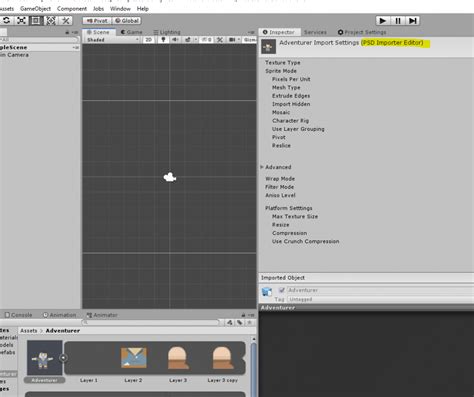Open the scene effects dropdown arrow
Image resolution: width=474 pixels, height=397 pixels.
pos(196,40)
